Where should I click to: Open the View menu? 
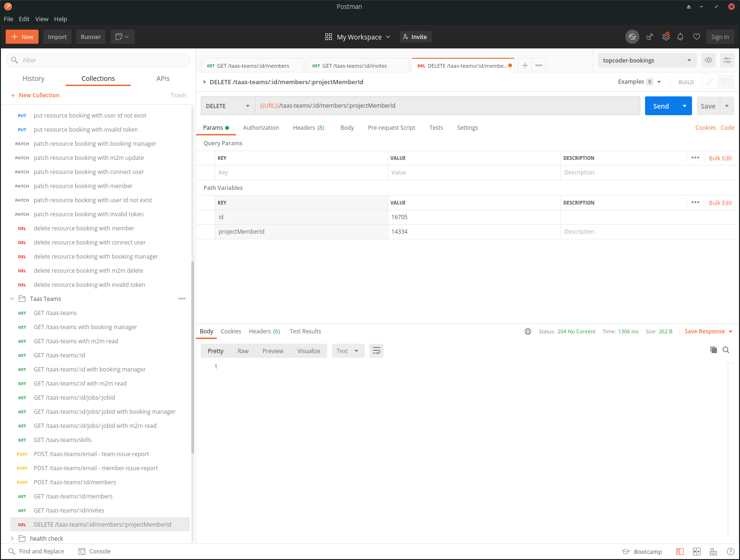41,19
